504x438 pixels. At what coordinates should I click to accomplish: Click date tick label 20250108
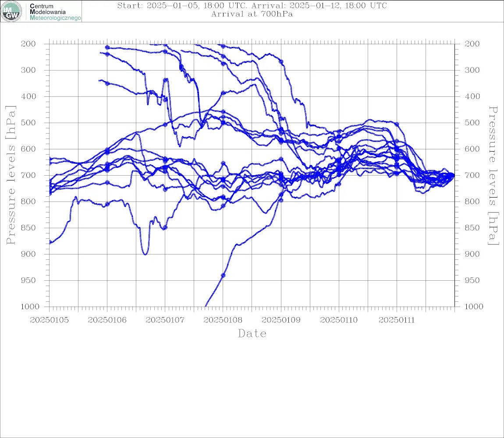(223, 320)
